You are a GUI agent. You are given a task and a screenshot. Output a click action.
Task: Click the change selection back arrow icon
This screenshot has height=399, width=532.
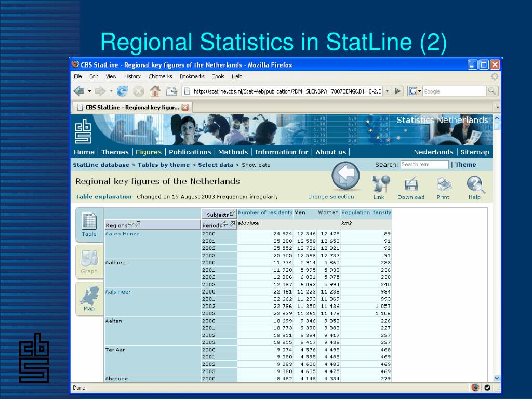click(345, 176)
